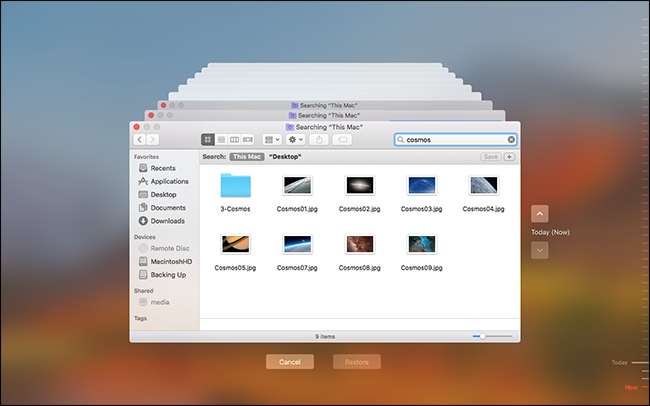650x406 pixels.
Task: Switch to icon view in Finder toolbar
Action: [x=208, y=140]
